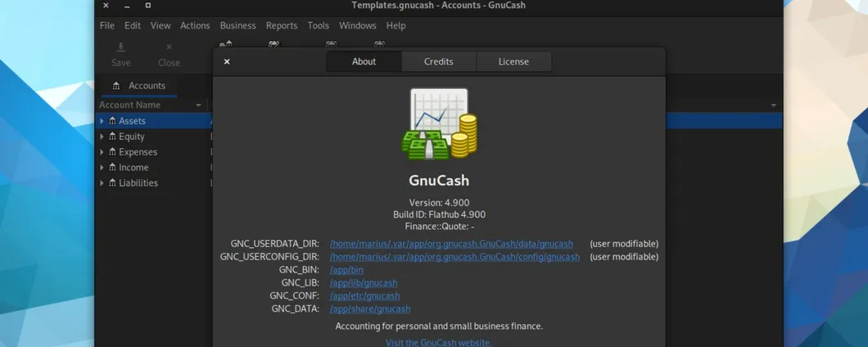Click the Save toolbar icon
868x347 pixels.
point(120,47)
